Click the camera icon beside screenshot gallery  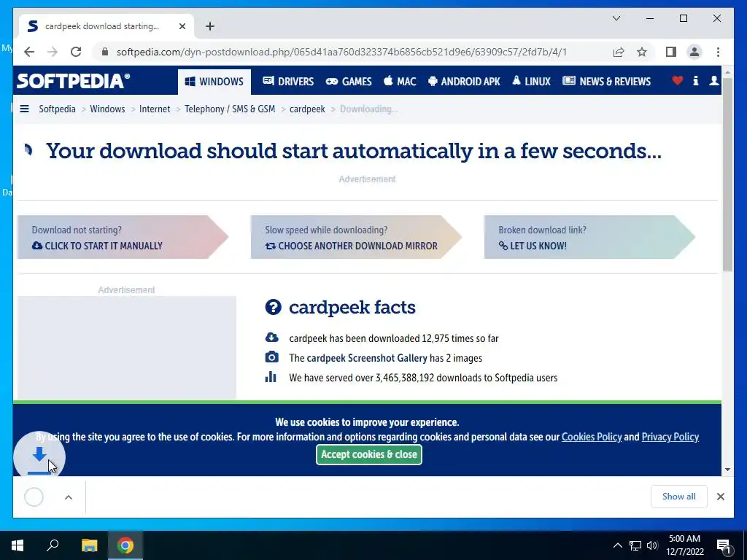[x=271, y=357]
